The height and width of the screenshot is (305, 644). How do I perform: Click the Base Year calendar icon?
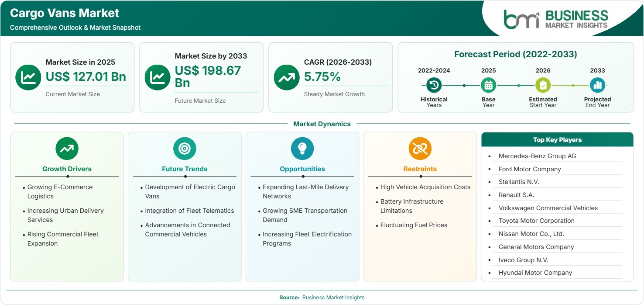488,85
